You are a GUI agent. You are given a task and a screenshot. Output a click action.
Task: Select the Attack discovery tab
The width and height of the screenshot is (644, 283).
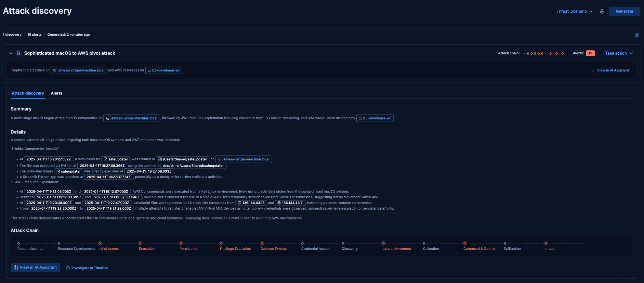28,93
